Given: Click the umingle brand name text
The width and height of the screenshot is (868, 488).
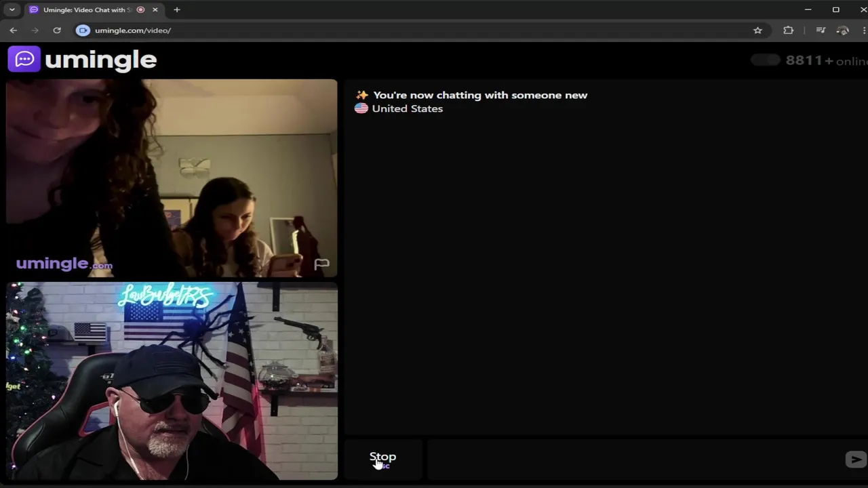Looking at the screenshot, I should 100,60.
